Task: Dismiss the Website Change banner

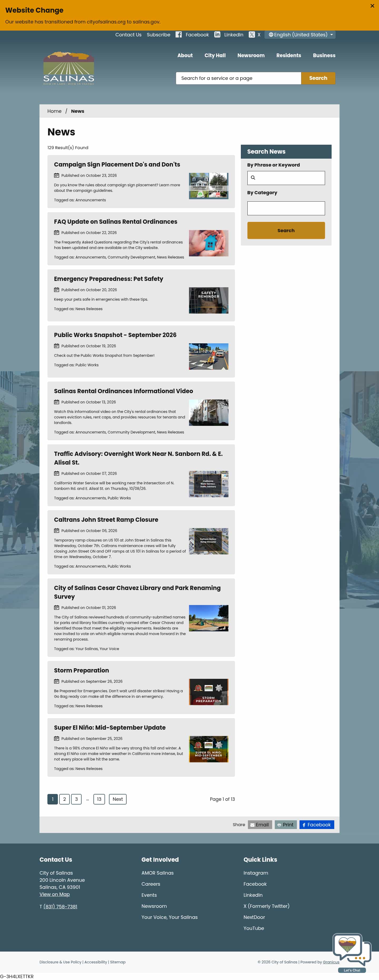Action: click(372, 6)
